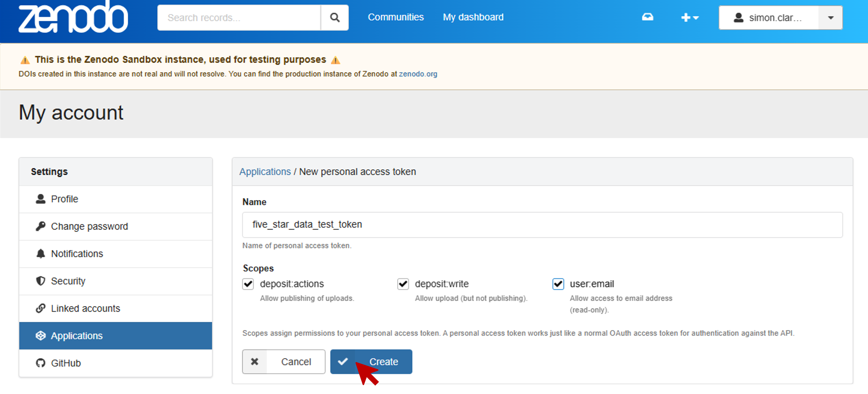Click the deposit:actions scope label
868x394 pixels.
(292, 284)
